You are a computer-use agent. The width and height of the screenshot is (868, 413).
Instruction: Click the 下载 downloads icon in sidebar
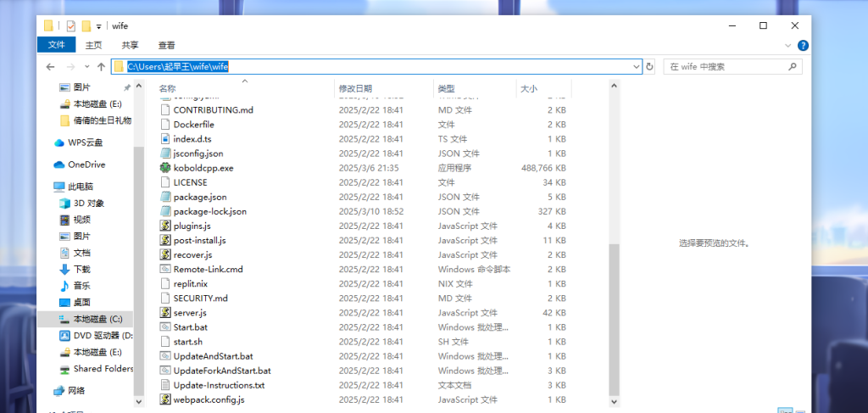pyautogui.click(x=64, y=269)
